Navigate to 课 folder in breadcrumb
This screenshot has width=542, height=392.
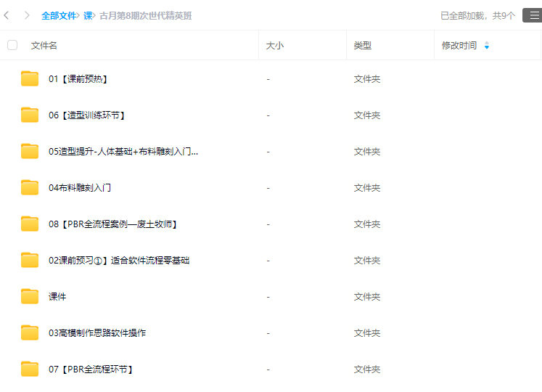(x=88, y=15)
